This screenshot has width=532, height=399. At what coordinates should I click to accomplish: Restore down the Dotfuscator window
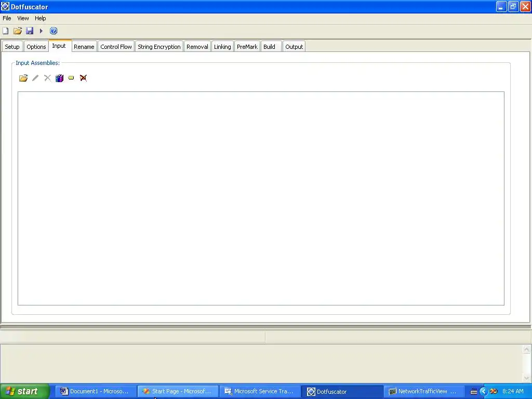[513, 6]
